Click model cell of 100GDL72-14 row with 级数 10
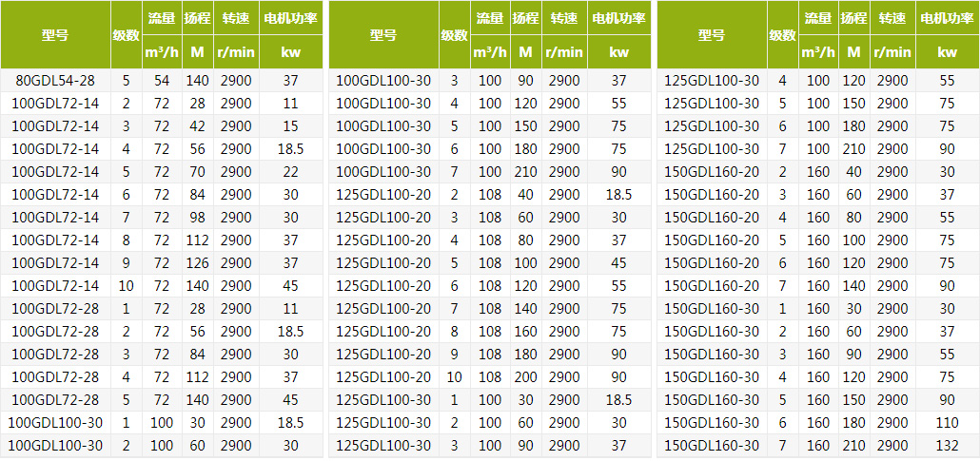 point(55,286)
